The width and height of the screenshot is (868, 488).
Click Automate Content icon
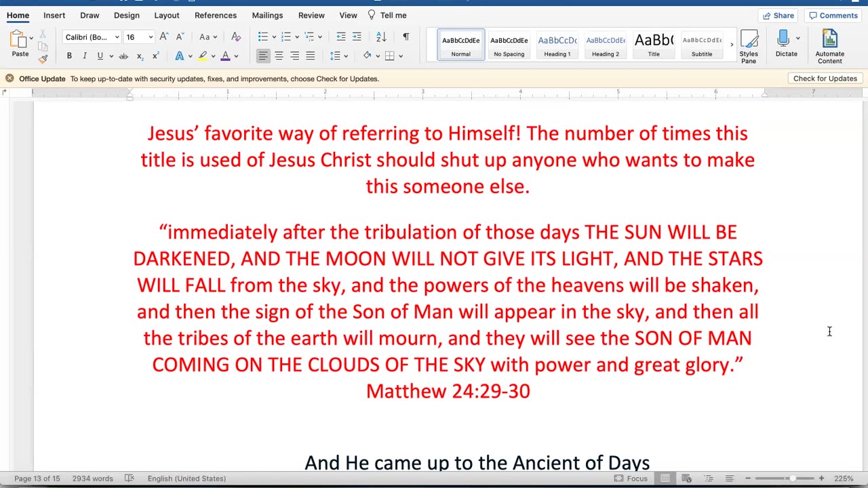tap(830, 46)
